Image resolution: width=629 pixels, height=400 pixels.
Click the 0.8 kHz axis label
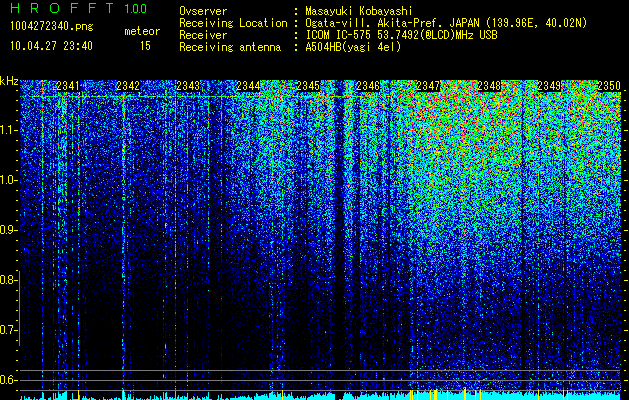pos(8,280)
